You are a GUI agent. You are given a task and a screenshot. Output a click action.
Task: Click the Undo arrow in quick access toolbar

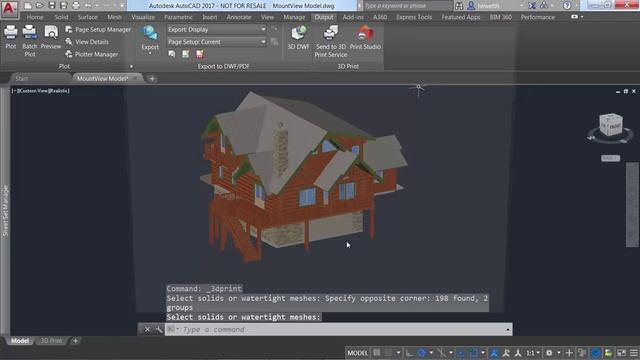click(88, 6)
